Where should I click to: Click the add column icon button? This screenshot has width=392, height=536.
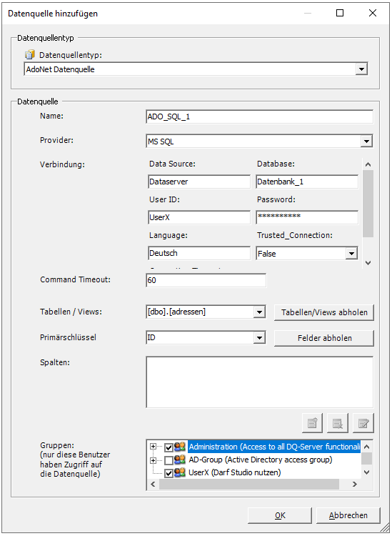[312, 423]
